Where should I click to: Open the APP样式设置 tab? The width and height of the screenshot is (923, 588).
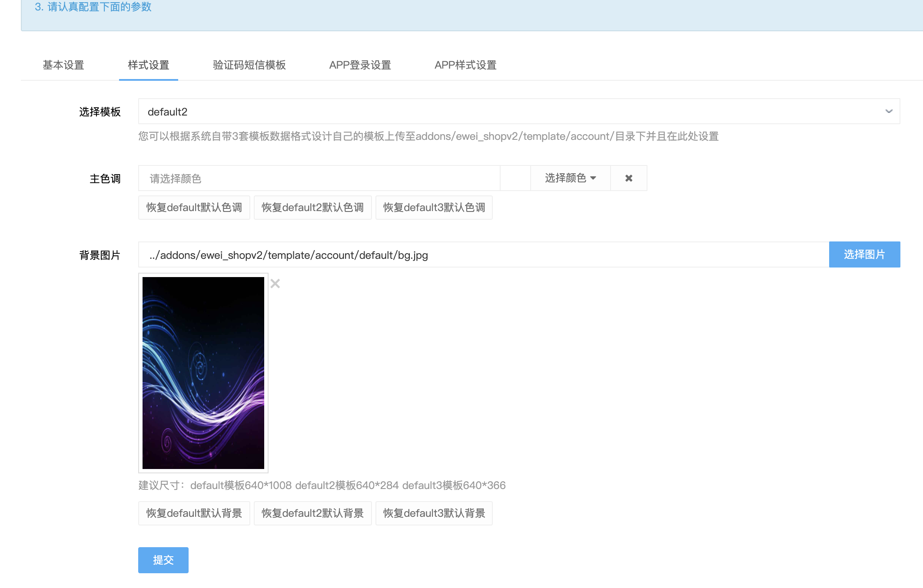click(x=465, y=65)
